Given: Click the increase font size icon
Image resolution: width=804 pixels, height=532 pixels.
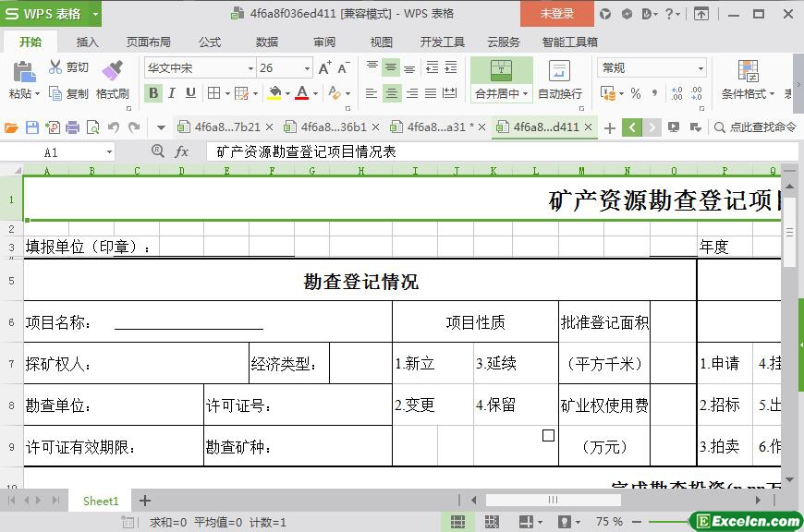Looking at the screenshot, I should [324, 68].
